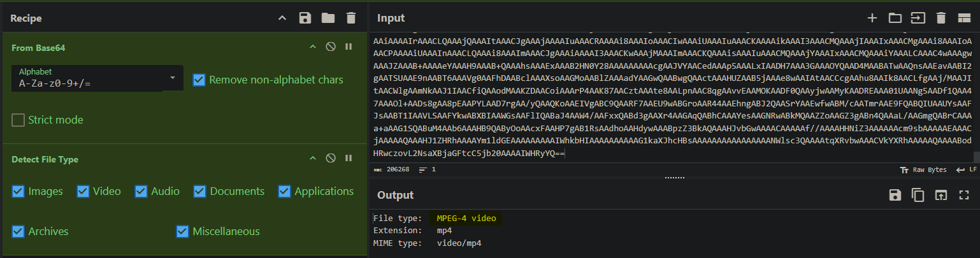Collapse the From Base64 operation

[x=312, y=47]
